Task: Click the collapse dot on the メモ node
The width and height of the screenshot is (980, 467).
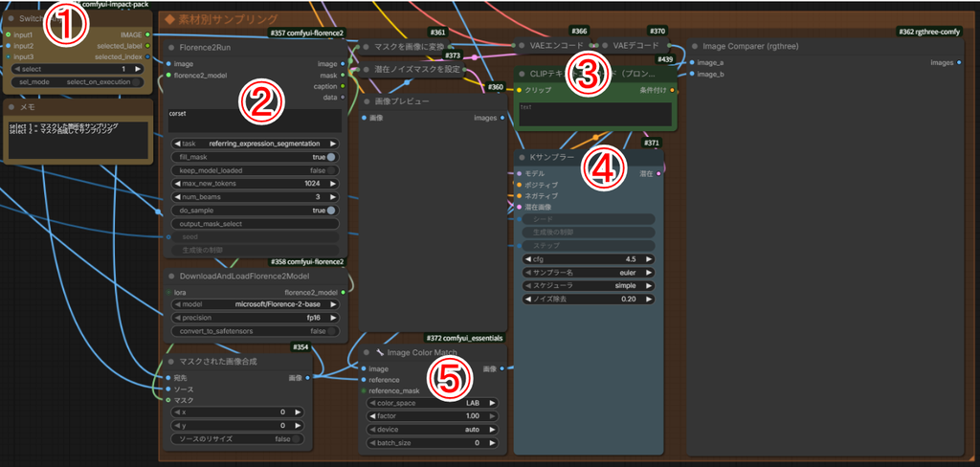Action: [x=11, y=107]
